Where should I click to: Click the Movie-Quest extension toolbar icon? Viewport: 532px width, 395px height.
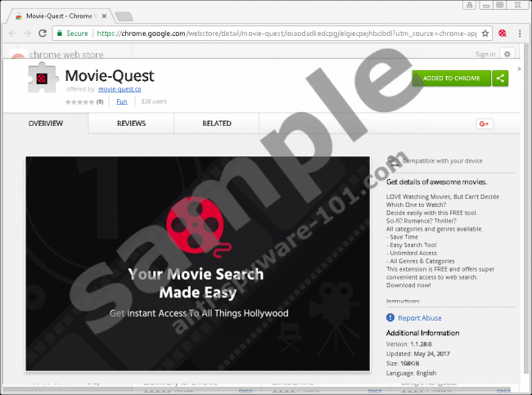point(502,34)
